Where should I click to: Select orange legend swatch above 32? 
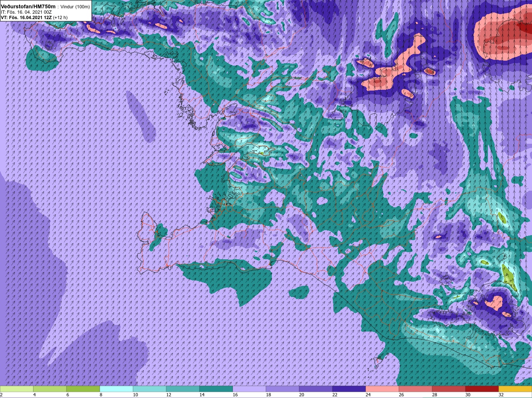[x=515, y=389]
